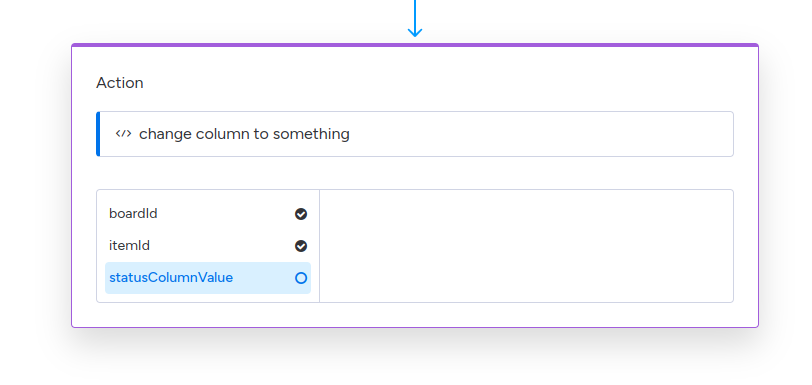Screen dimensions: 812x385
Task: Click the blue downward connector arrow
Action: [x=415, y=18]
